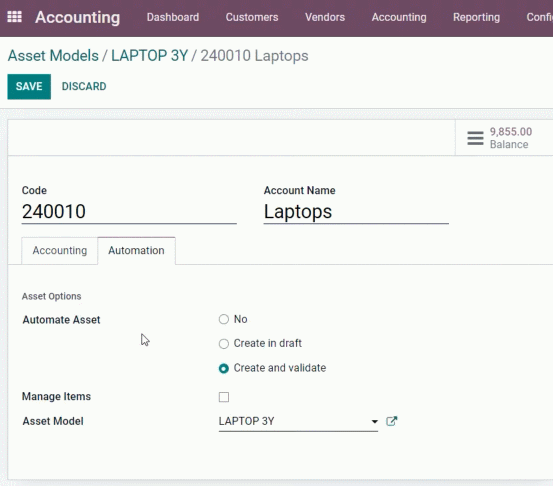Open the Accounting top menu dropdown
Viewport: 553px width, 486px height.
click(399, 17)
